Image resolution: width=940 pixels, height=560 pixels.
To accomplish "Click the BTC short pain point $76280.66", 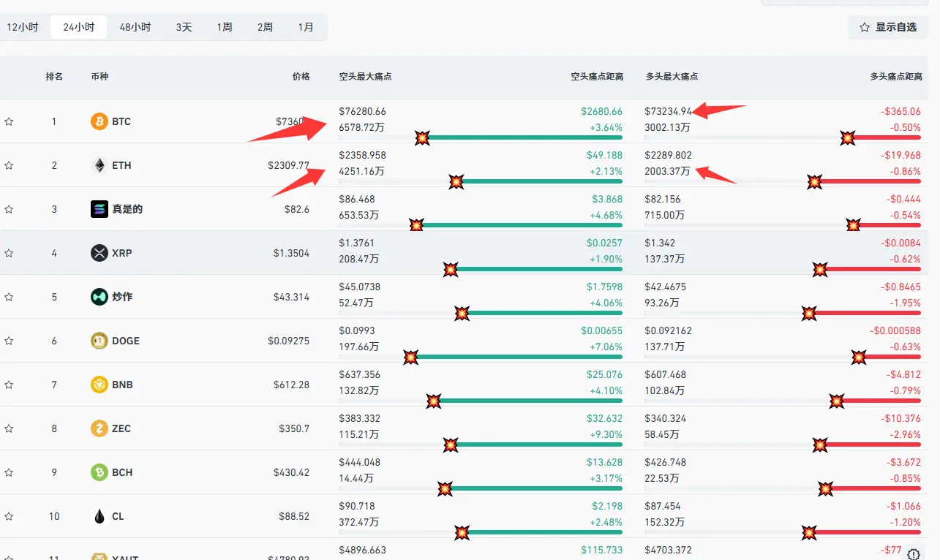I will (x=362, y=111).
